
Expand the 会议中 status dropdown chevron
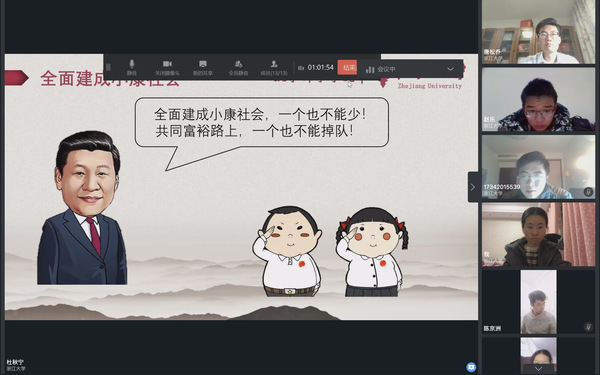point(450,69)
